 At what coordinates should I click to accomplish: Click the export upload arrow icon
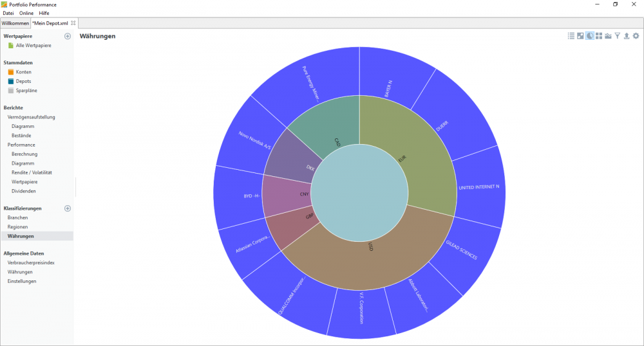(627, 36)
